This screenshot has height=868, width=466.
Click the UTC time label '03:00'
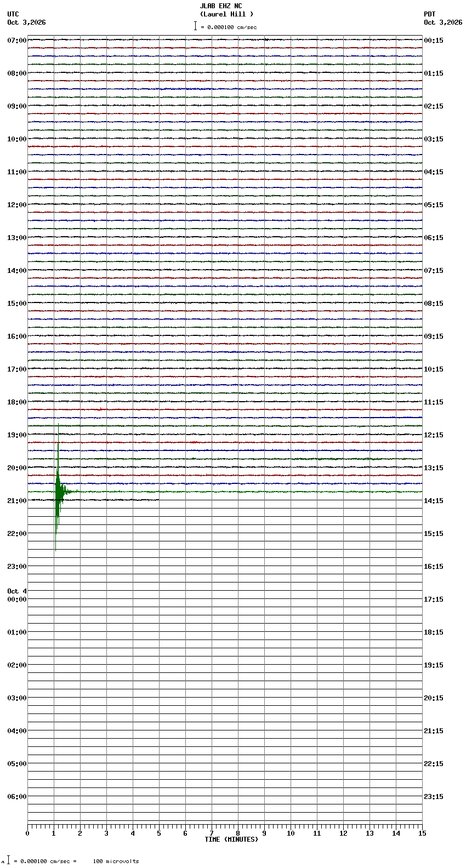[x=17, y=698]
